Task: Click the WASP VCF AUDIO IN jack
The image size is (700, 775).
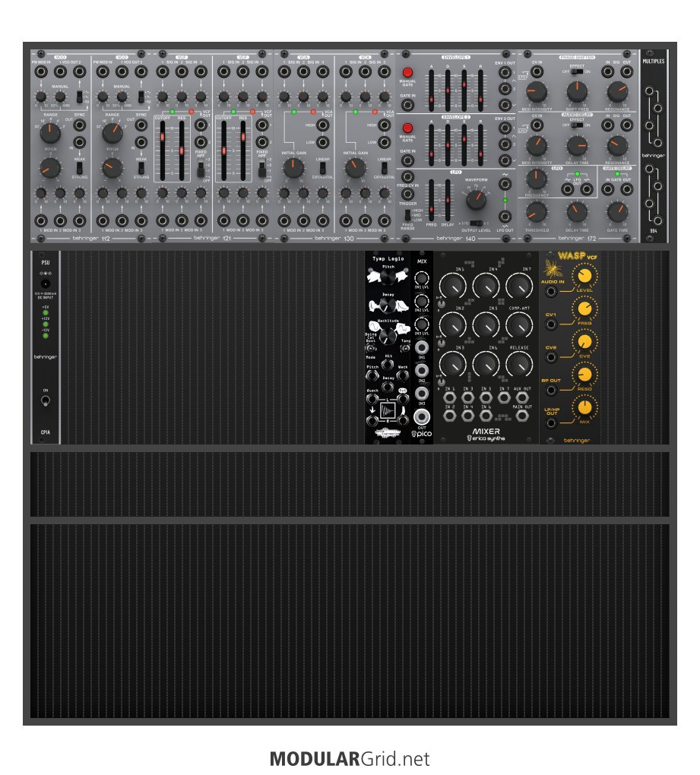Action: tap(551, 292)
